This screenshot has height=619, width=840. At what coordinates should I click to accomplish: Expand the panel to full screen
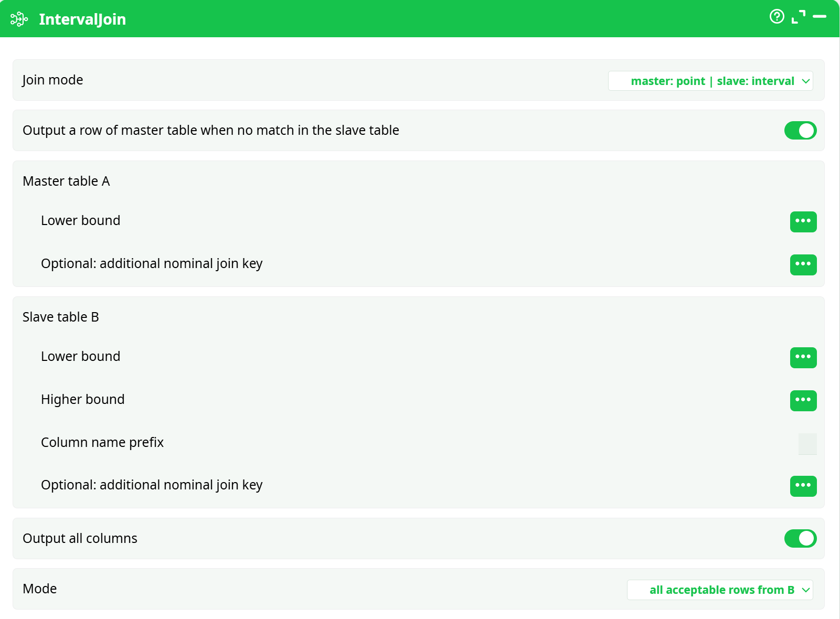(x=799, y=17)
